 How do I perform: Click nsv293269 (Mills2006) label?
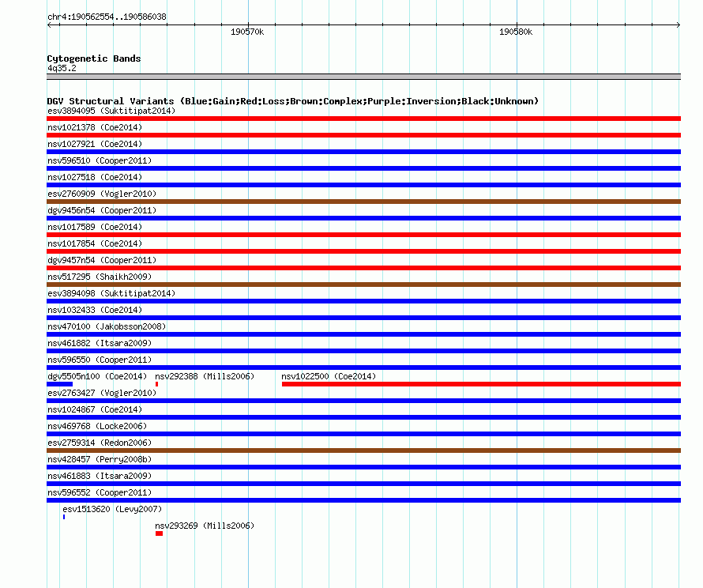click(205, 526)
